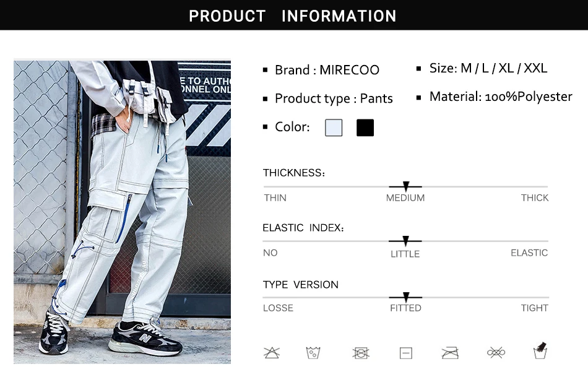
Task: Click the dry-flat square icon
Action: tap(406, 353)
